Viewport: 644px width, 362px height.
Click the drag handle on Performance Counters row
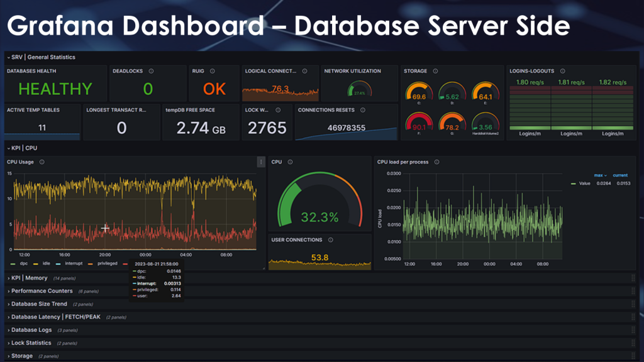pos(633,291)
